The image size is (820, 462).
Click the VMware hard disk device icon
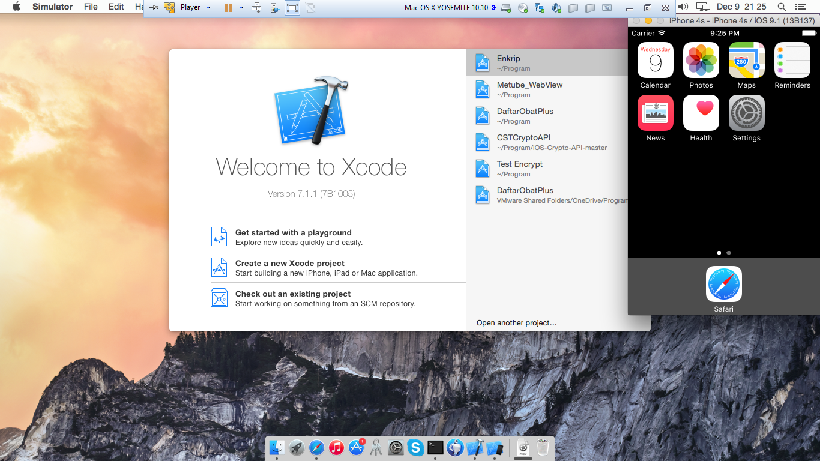506,7
